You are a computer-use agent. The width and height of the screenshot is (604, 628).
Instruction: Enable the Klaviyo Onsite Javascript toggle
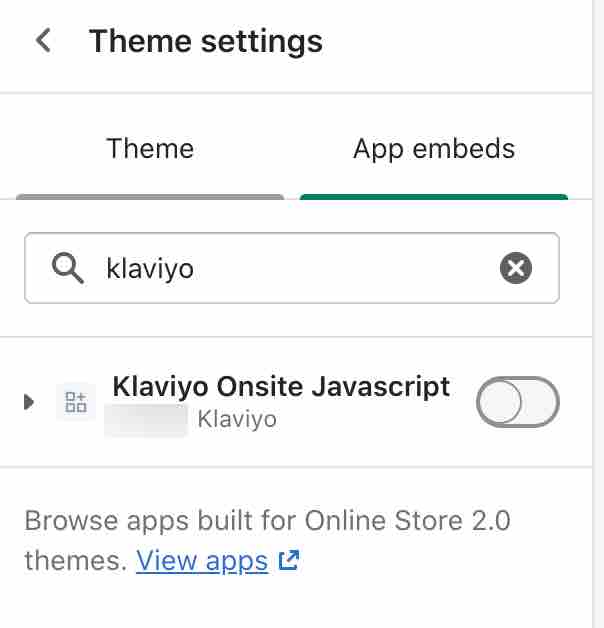[517, 402]
